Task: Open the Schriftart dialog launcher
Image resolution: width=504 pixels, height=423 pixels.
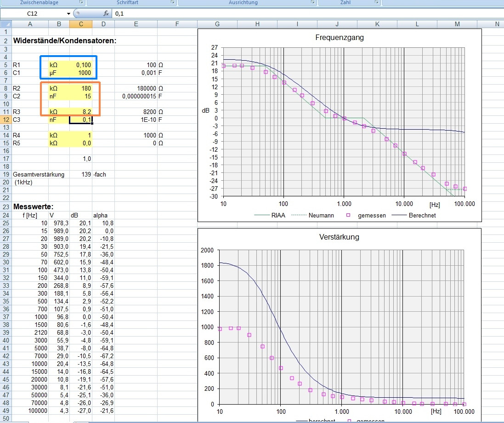Action: click(173, 2)
